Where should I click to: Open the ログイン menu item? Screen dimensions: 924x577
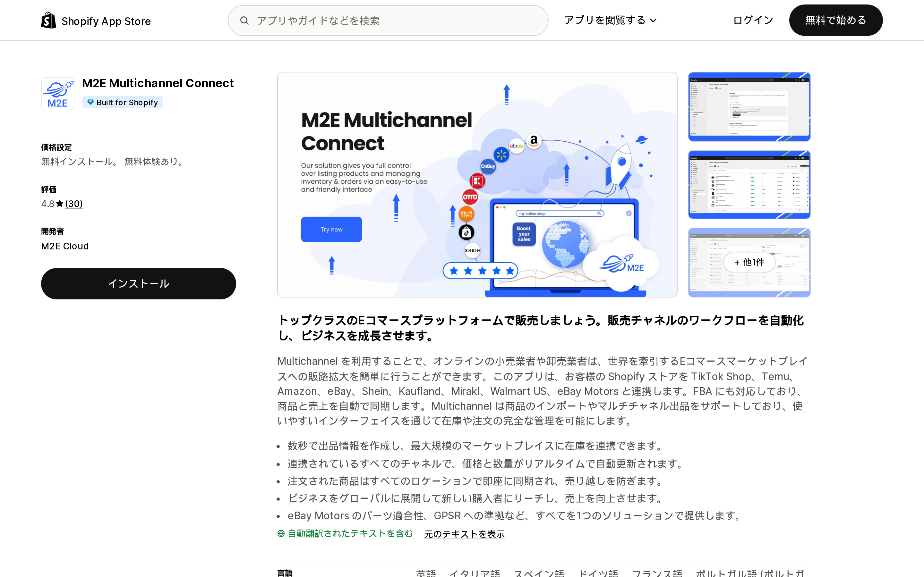[x=753, y=20]
